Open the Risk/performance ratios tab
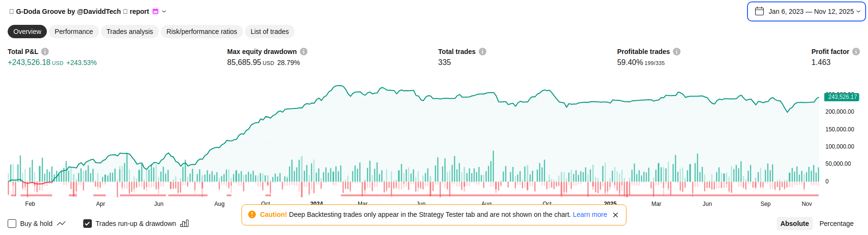Screen dimensions: 868x235 (201, 32)
